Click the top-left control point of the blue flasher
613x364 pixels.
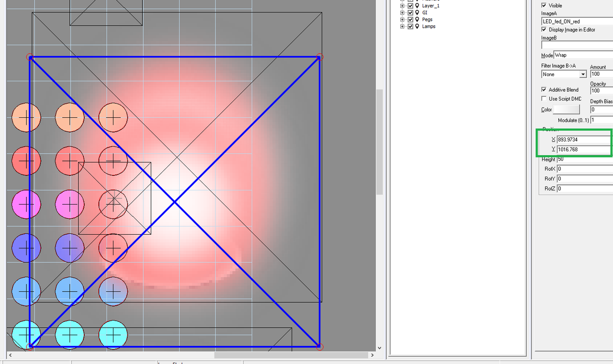(30, 57)
